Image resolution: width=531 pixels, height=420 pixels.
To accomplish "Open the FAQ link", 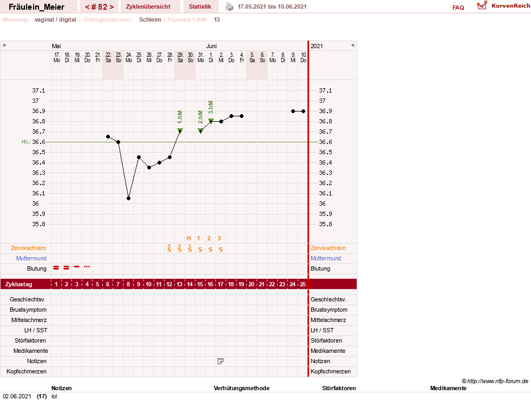I will (x=458, y=8).
